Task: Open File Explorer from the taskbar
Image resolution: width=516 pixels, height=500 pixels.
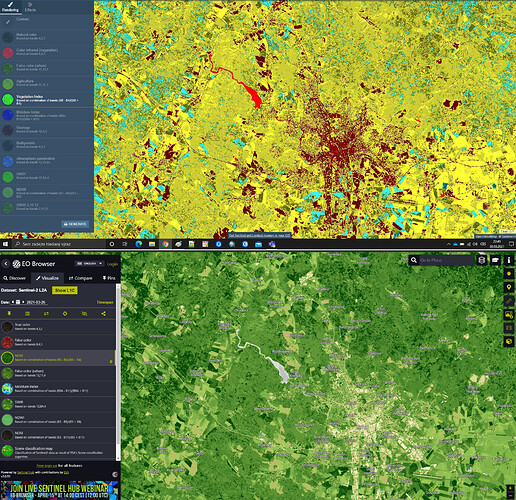Action: tap(152, 244)
